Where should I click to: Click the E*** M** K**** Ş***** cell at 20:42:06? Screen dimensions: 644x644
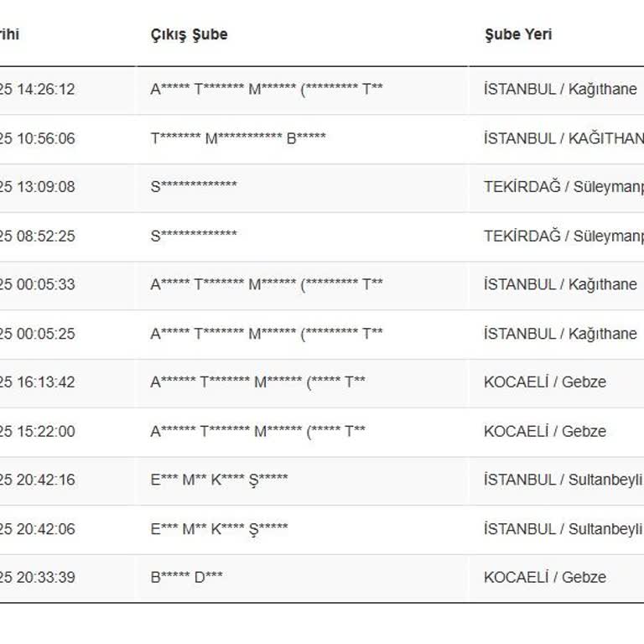point(219,529)
